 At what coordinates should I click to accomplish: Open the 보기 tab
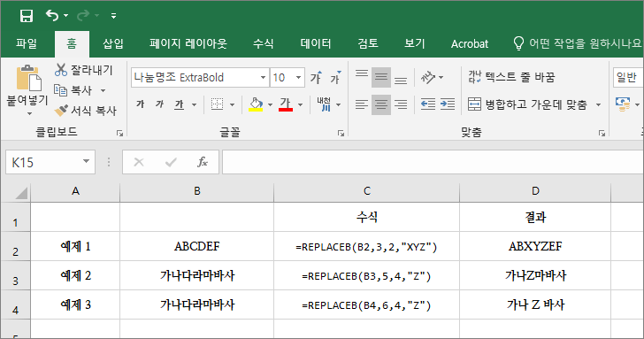click(414, 43)
